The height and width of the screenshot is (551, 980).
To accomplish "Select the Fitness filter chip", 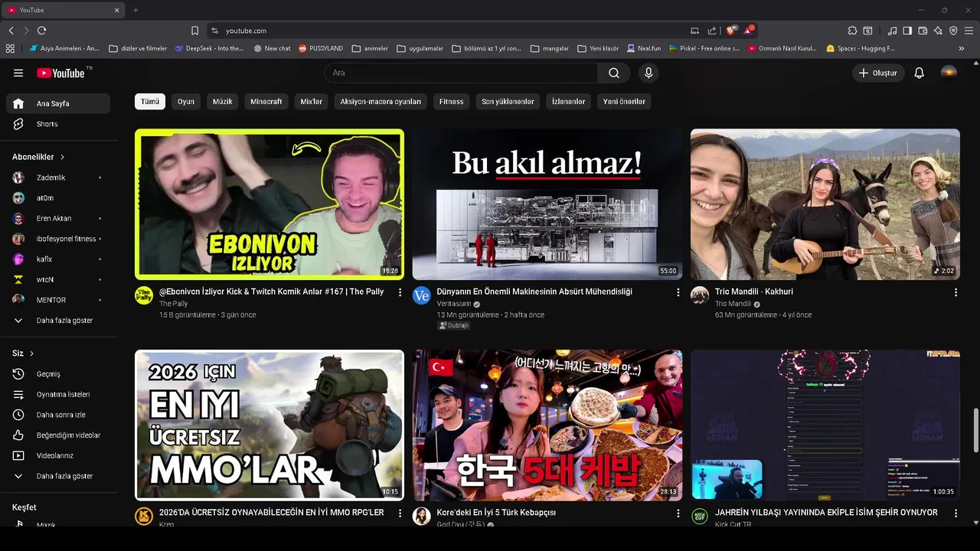I will pos(451,101).
